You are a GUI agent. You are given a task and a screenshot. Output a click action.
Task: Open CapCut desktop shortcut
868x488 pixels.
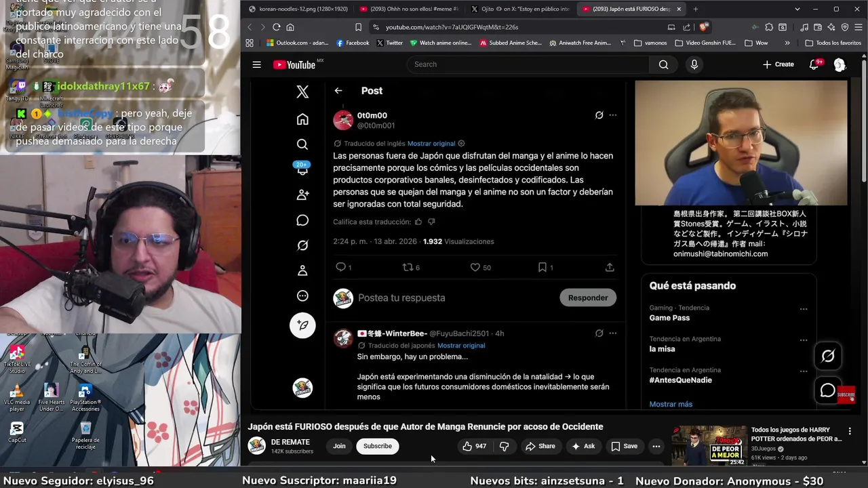(x=17, y=432)
